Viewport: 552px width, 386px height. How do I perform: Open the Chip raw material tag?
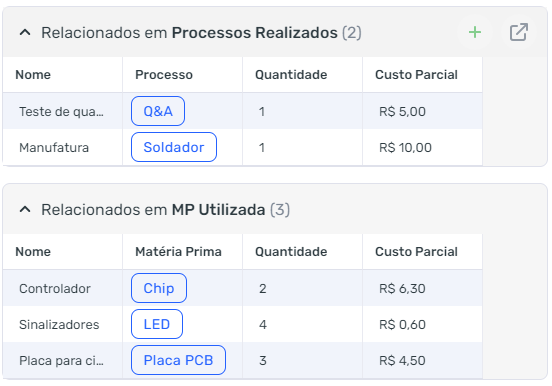[159, 288]
